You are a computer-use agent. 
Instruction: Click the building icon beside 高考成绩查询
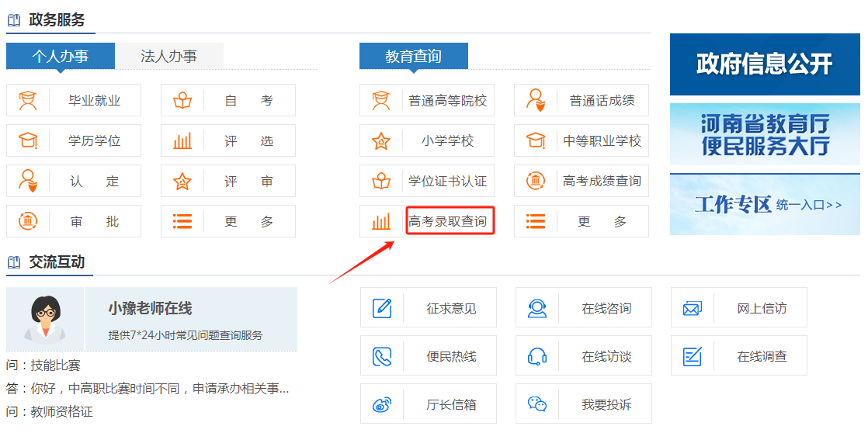pos(535,181)
